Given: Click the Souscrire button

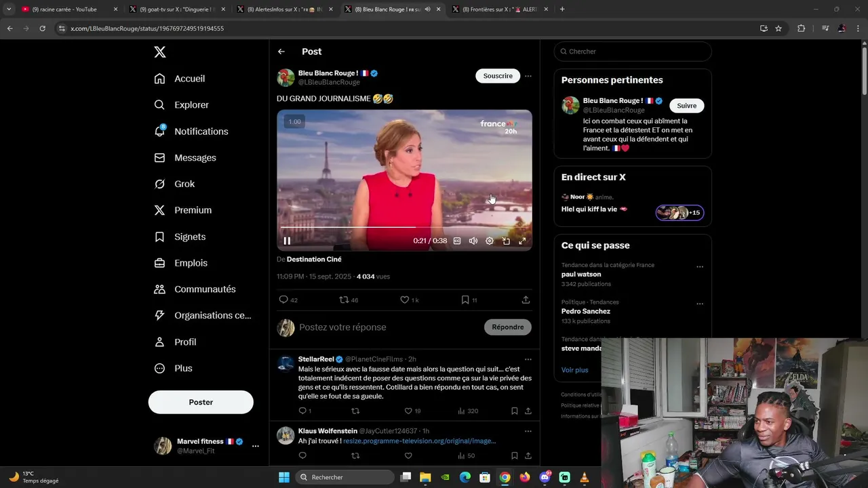Looking at the screenshot, I should point(498,76).
